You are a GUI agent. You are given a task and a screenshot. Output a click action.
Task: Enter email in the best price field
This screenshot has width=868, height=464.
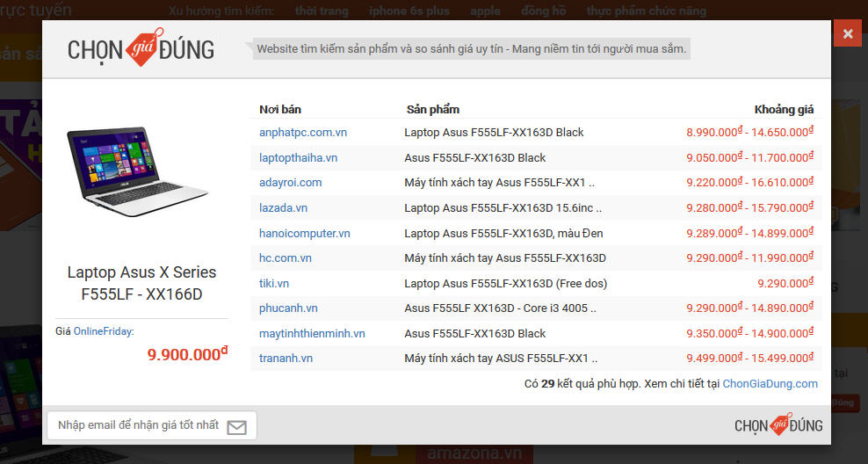tap(138, 425)
